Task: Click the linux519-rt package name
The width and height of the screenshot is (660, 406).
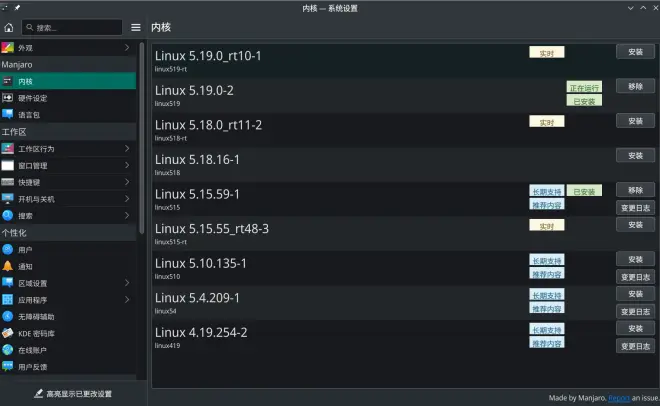Action: click(170, 69)
